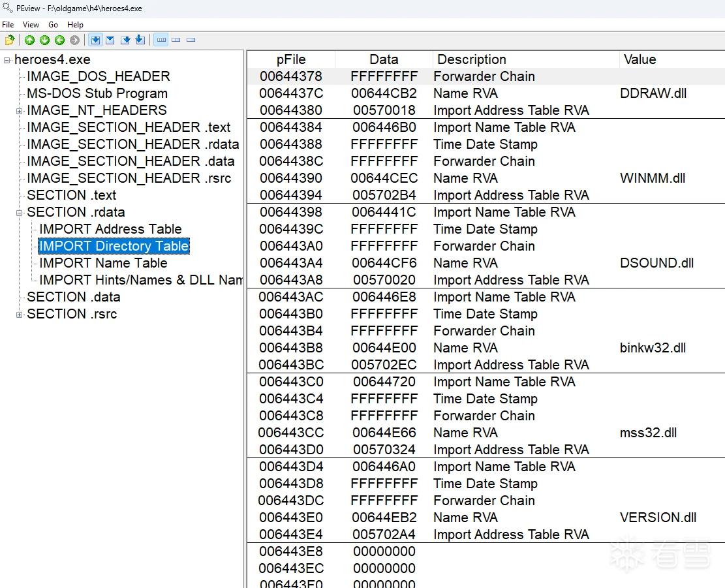Expand the IMAGE_NT_HEADERS tree node
Screen dimensions: 725x588
click(19, 111)
